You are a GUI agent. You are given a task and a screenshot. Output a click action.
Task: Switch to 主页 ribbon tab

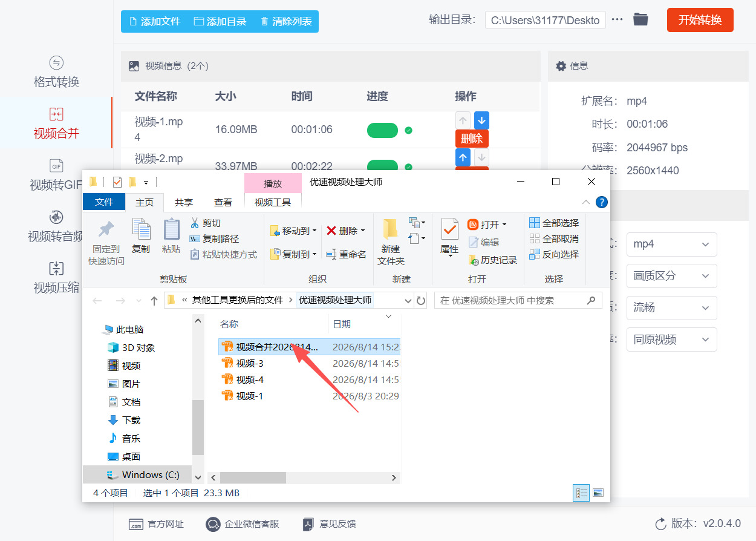click(145, 202)
